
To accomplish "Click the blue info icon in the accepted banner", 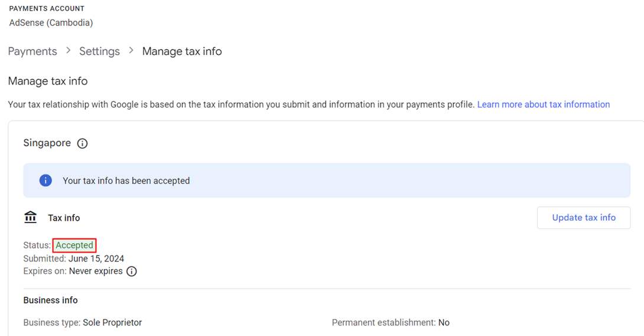I will (45, 180).
